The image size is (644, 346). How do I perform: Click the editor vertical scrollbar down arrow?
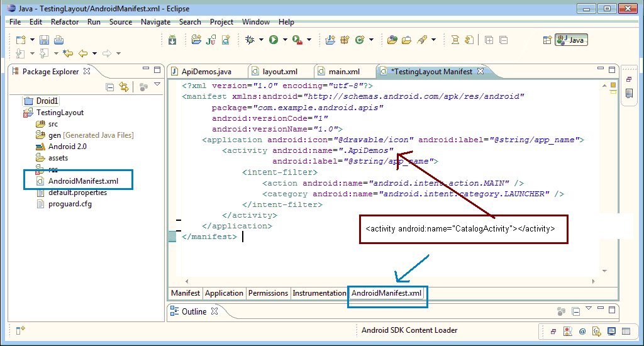604,271
